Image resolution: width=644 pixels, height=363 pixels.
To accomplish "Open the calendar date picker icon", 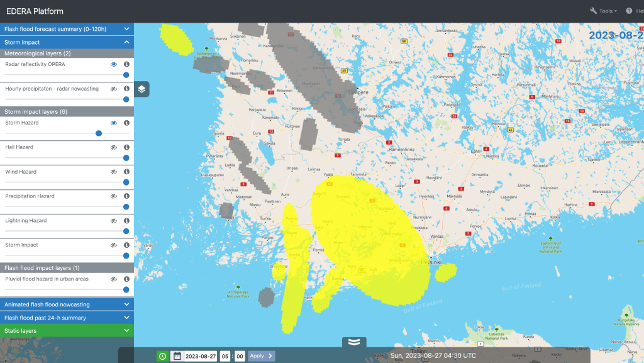I will 177,356.
